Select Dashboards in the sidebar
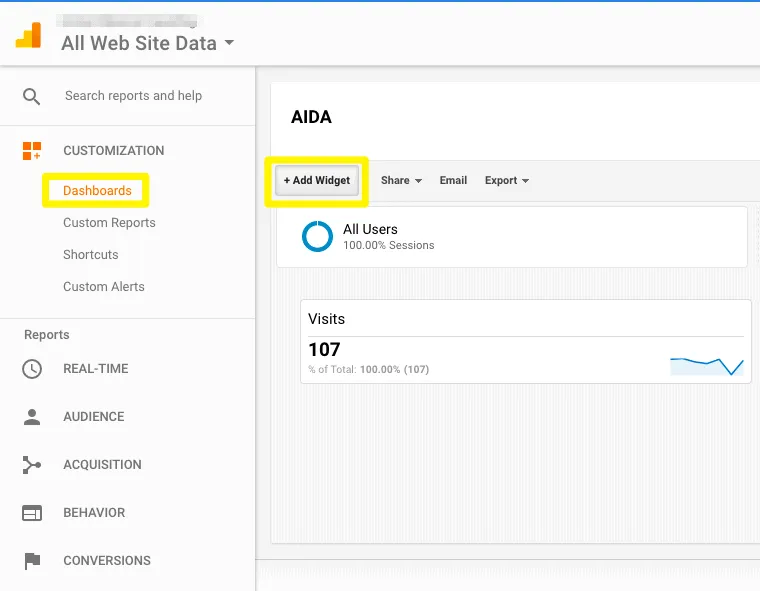Screen dimensions: 760x591 tap(97, 191)
